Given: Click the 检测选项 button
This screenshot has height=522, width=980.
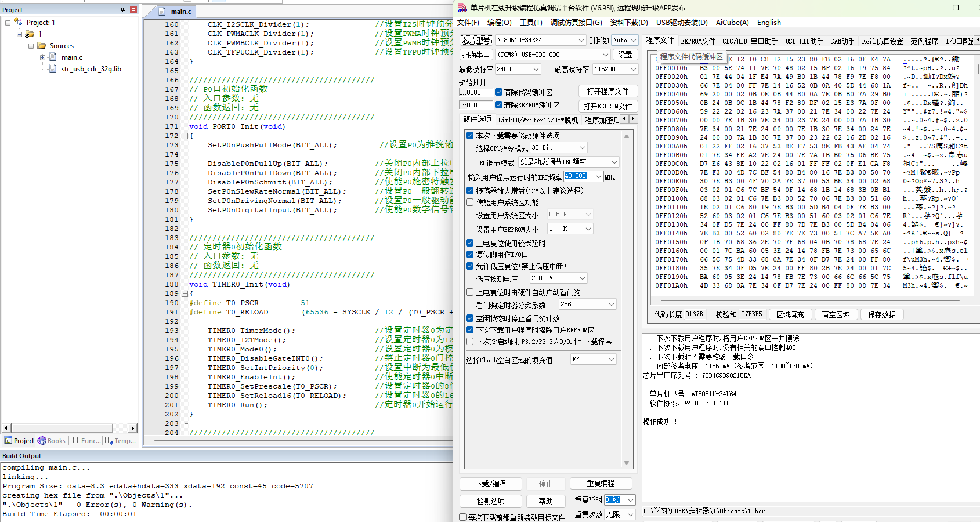Looking at the screenshot, I should coord(490,501).
